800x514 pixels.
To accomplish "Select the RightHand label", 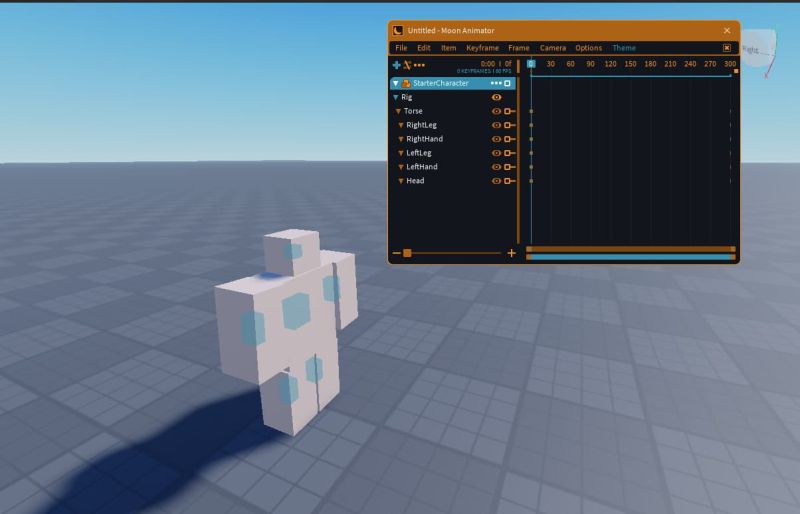I will click(x=424, y=139).
